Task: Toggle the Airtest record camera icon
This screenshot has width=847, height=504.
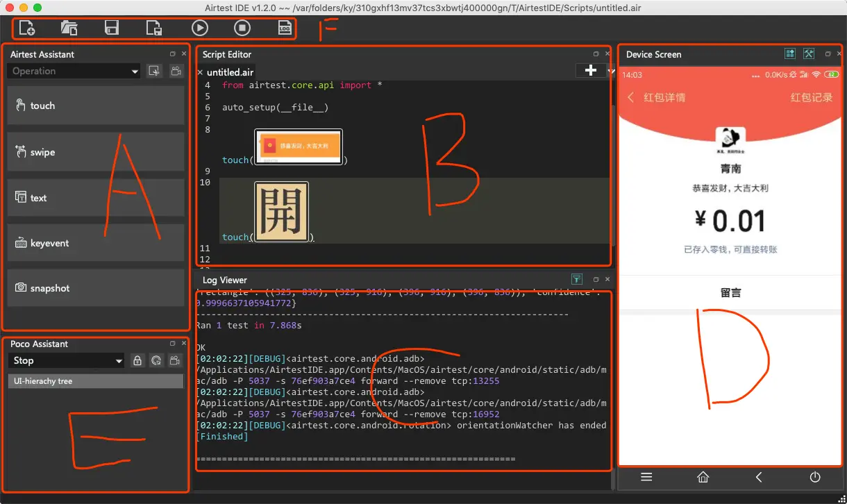Action: [x=176, y=71]
